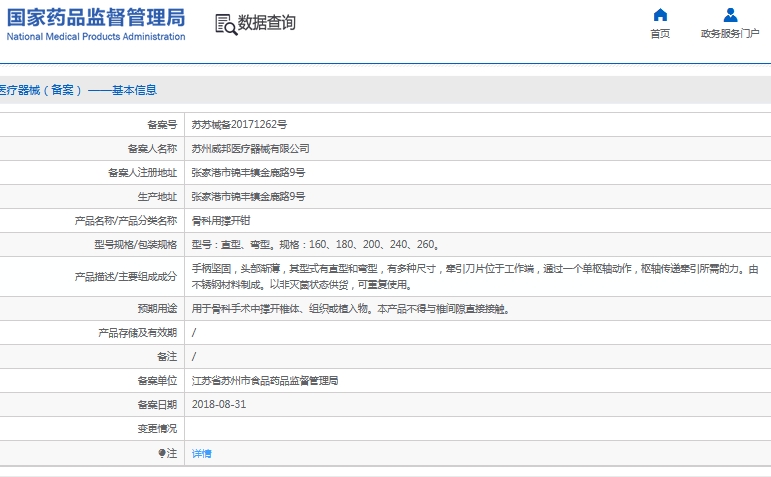Click the 备案人注册地址 row label

click(x=143, y=173)
